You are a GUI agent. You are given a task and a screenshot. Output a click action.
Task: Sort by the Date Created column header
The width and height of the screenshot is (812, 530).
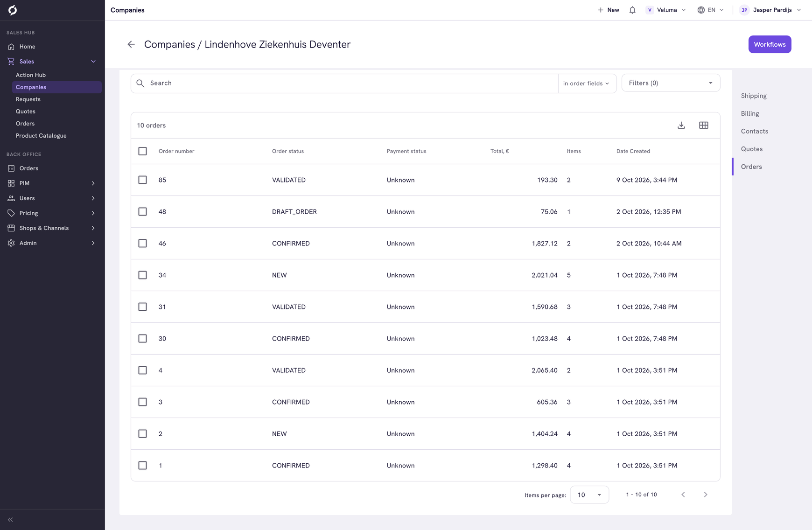coord(633,151)
